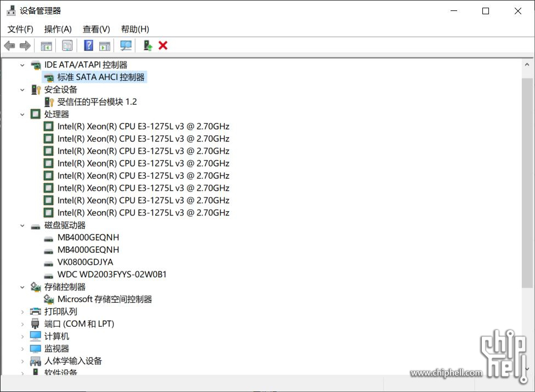The width and height of the screenshot is (535, 392).
Task: Click the Forward arrow in the toolbar
Action: pos(25,46)
